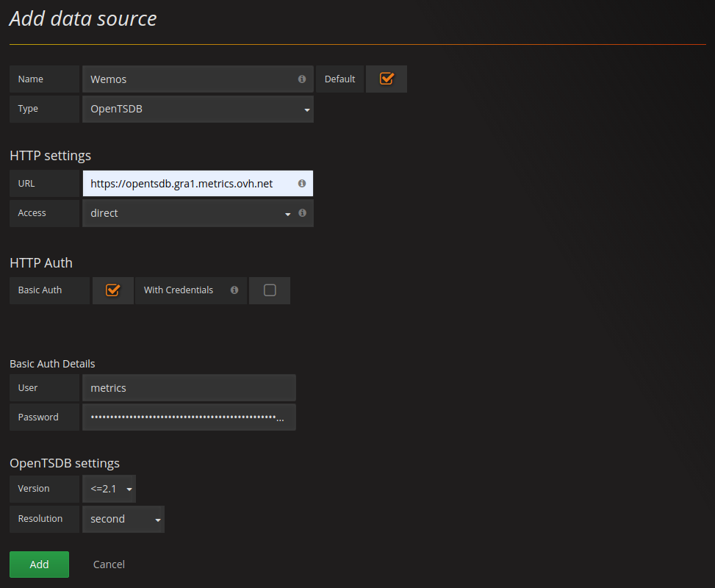Image resolution: width=715 pixels, height=588 pixels.
Task: Click the Resolution dropdown caret arrow
Action: coord(156,519)
